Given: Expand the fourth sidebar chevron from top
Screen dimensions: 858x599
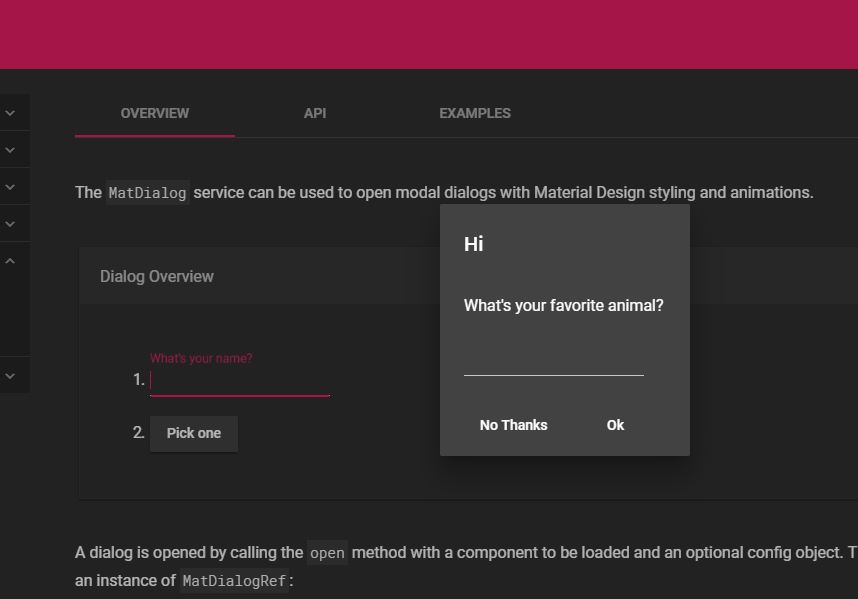Looking at the screenshot, I should coord(10,224).
